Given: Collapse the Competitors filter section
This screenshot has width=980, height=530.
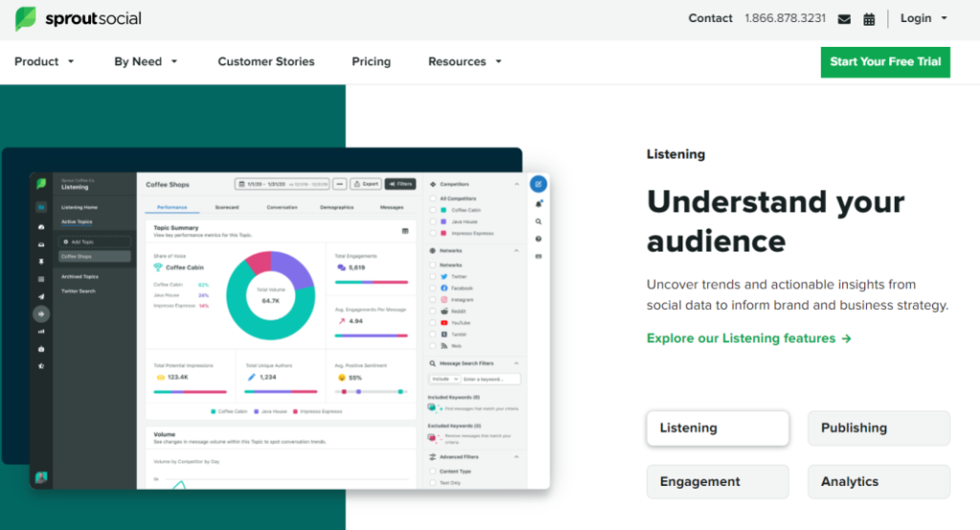Looking at the screenshot, I should 517,184.
